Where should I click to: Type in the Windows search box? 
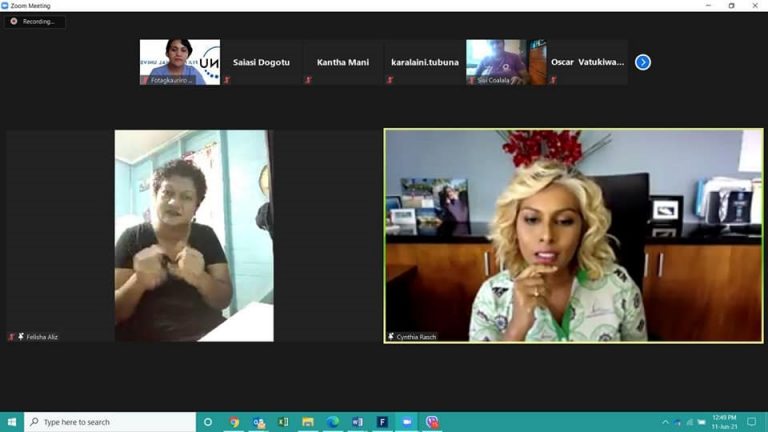point(110,422)
